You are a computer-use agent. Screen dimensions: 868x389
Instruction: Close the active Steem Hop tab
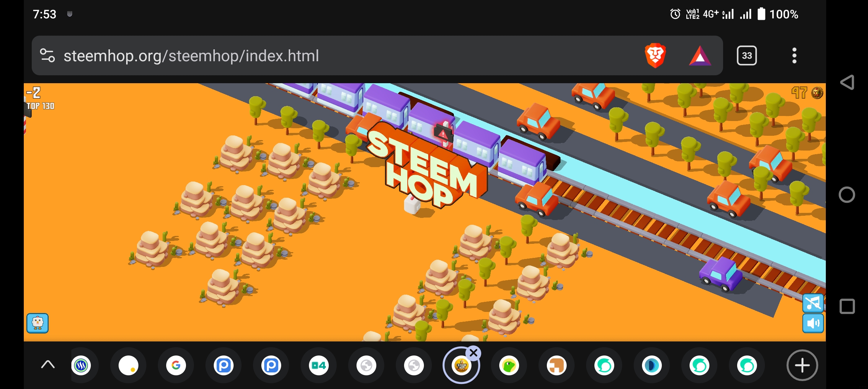click(x=474, y=353)
